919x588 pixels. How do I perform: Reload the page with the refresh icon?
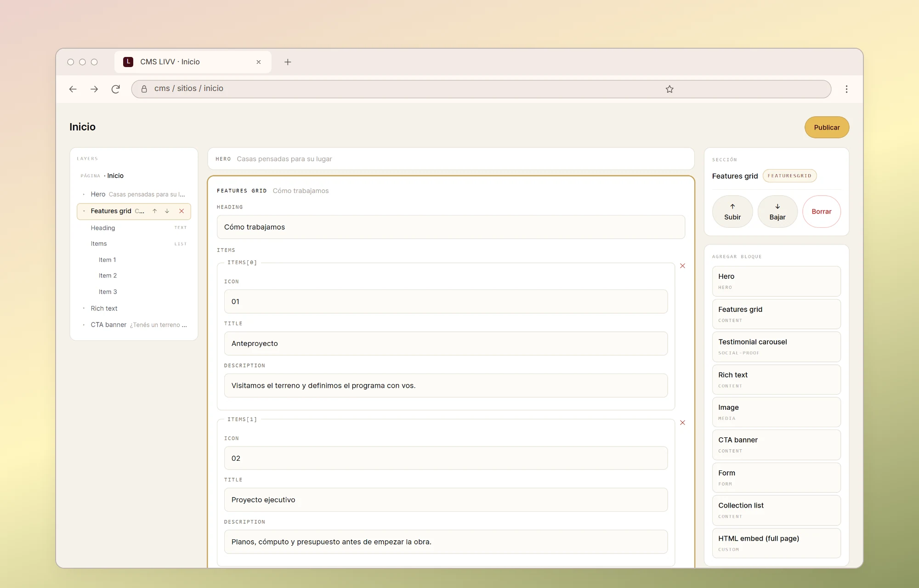(x=116, y=89)
